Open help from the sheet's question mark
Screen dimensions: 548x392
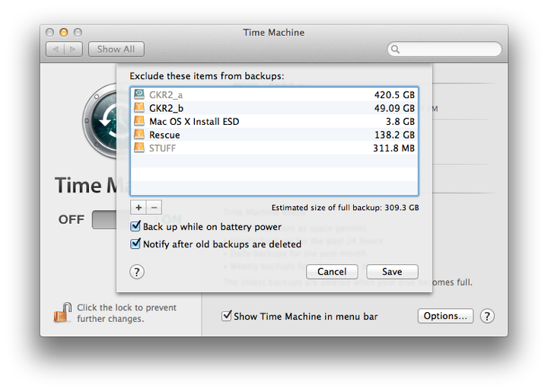point(137,272)
